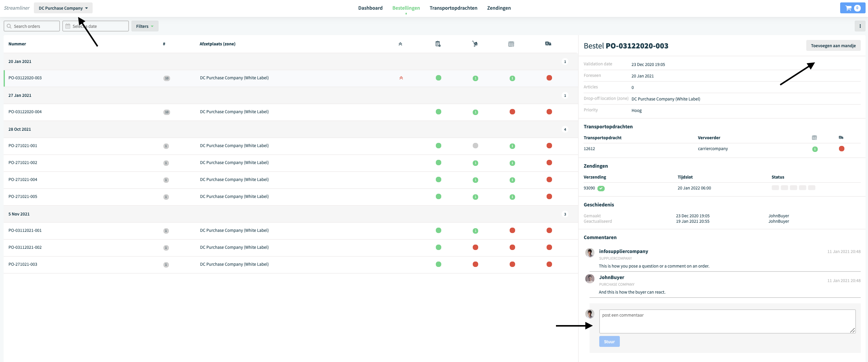868x362 pixels.
Task: Go to the Dashboard tab
Action: (x=370, y=8)
